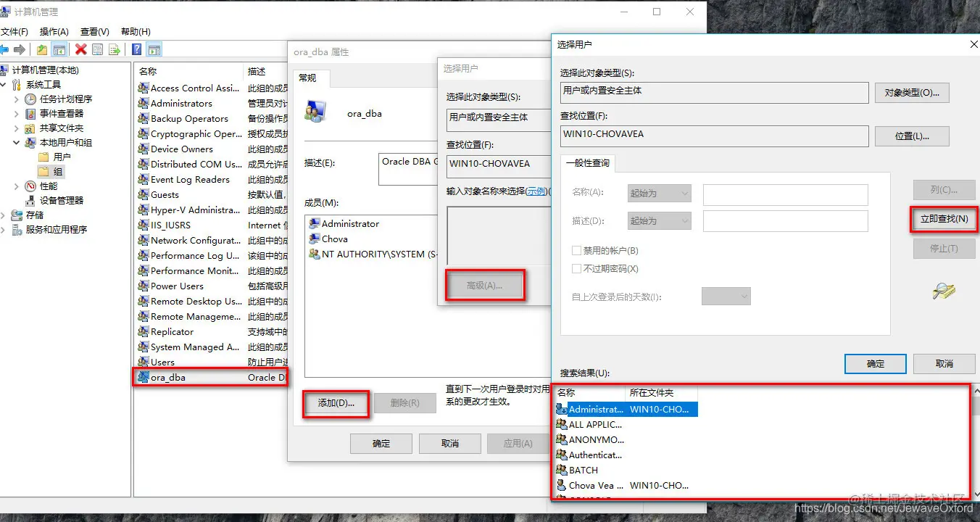Click the 高级(A)... button

pos(484,286)
